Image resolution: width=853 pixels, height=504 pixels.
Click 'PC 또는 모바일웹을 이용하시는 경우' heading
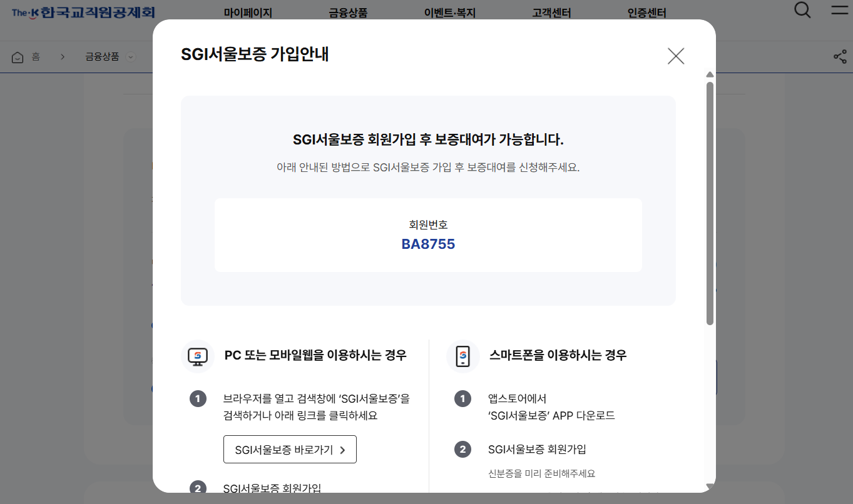click(x=315, y=355)
